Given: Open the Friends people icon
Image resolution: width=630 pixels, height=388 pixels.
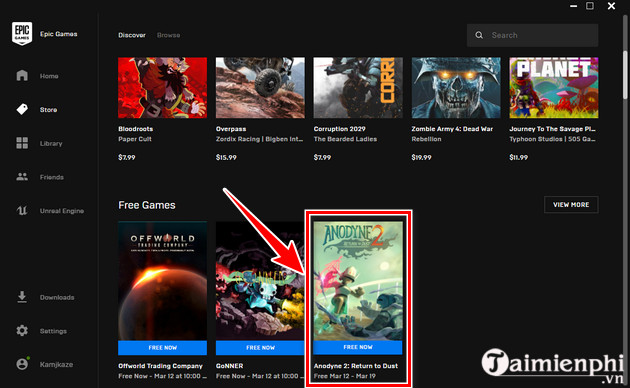Looking at the screenshot, I should click(22, 177).
